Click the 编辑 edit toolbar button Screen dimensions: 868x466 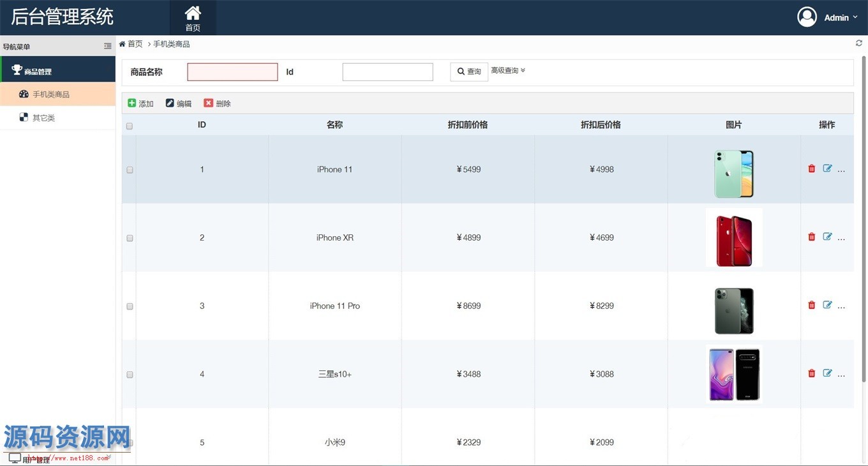179,103
